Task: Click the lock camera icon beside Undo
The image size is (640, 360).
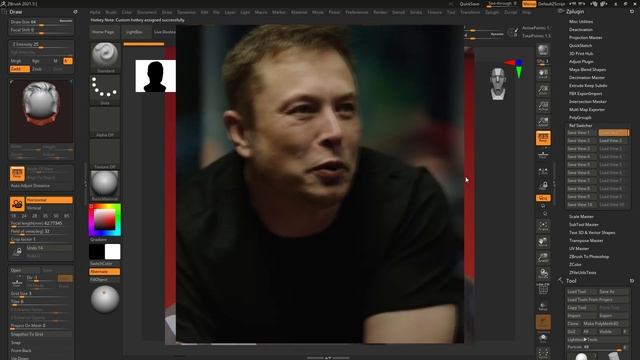Action: tap(17, 251)
